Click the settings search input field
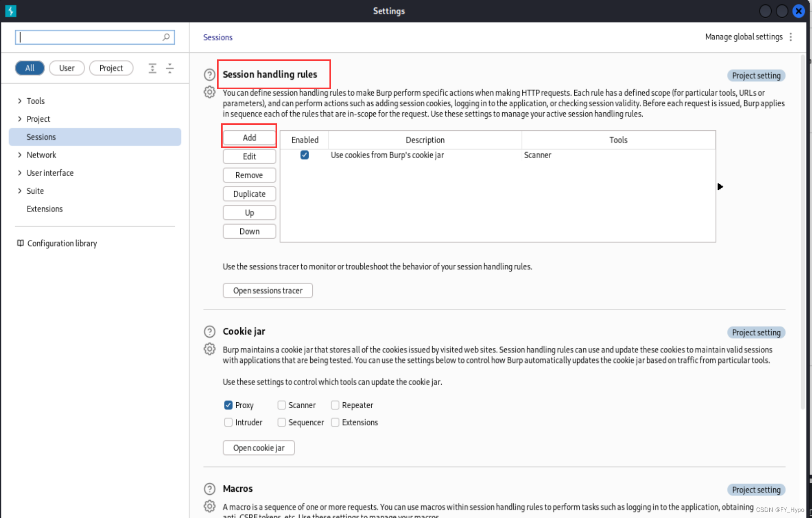 (x=95, y=37)
